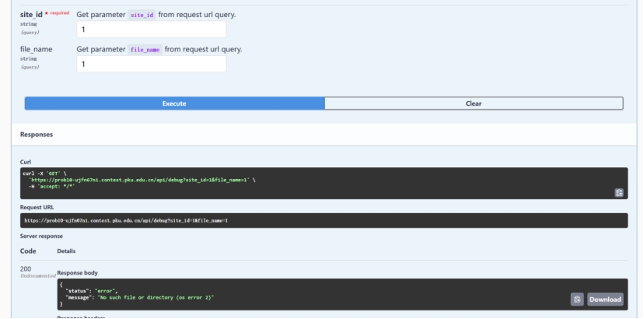Viewport: 644px width, 319px height.
Task: Click the site_id parameter name label
Action: (x=30, y=15)
